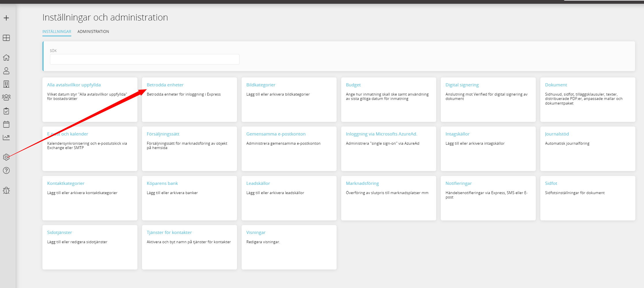Switch to the Inställningar tab
This screenshot has height=288, width=644.
[x=57, y=31]
